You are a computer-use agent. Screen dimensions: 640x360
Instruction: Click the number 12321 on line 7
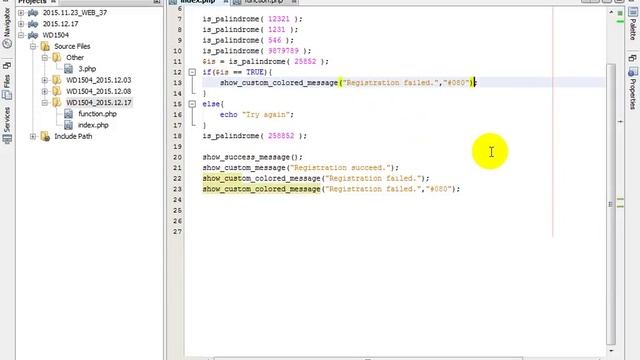[x=279, y=19]
